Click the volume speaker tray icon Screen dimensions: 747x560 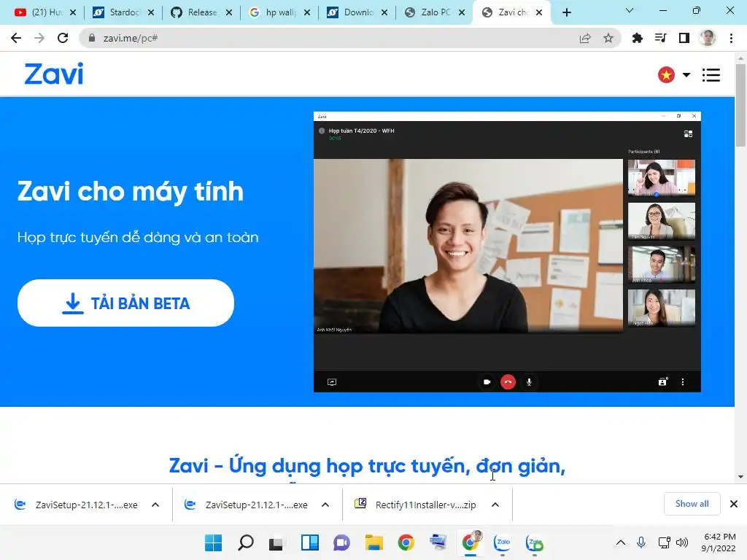(x=682, y=542)
